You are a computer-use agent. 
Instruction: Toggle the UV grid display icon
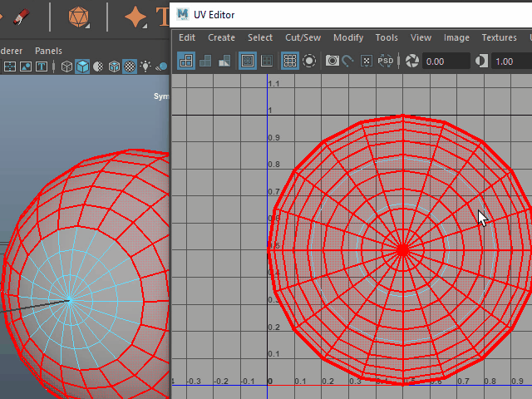click(x=290, y=61)
